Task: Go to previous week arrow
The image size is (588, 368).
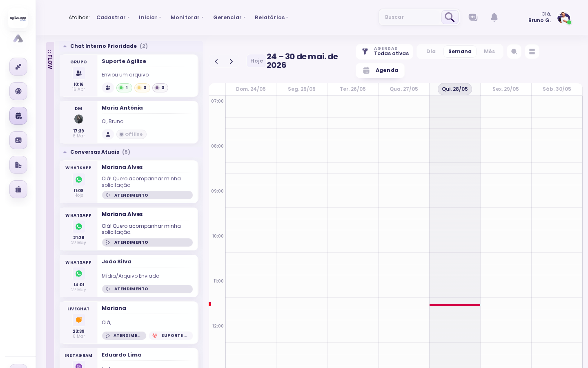Action: click(x=216, y=61)
